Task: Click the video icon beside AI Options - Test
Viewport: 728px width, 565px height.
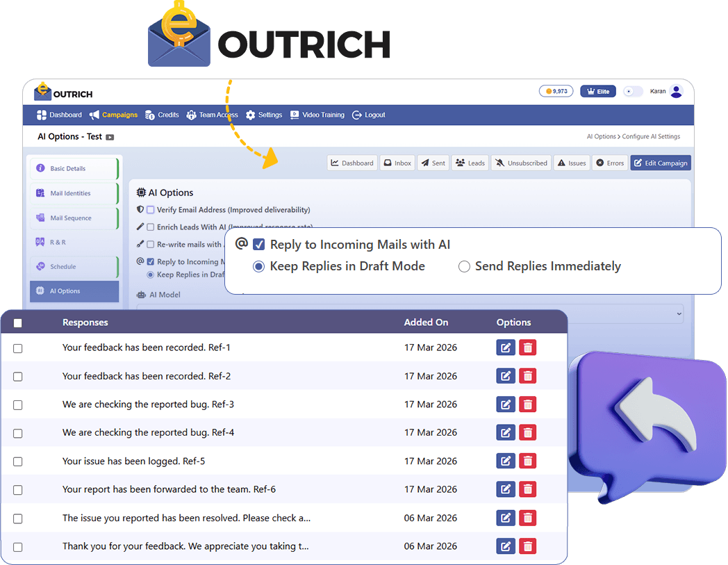Action: pyautogui.click(x=110, y=138)
